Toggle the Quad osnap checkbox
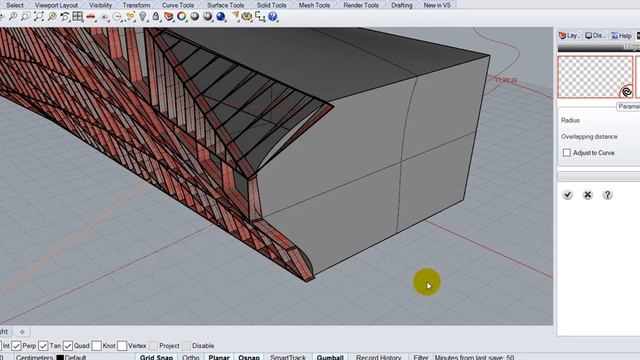This screenshot has height=360, width=640. [68, 346]
